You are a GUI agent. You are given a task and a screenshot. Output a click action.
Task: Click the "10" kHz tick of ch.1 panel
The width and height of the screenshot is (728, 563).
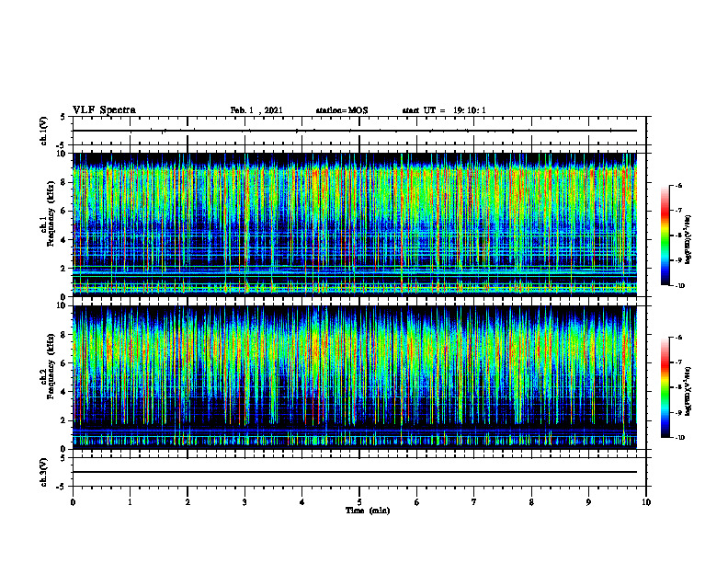coord(63,154)
